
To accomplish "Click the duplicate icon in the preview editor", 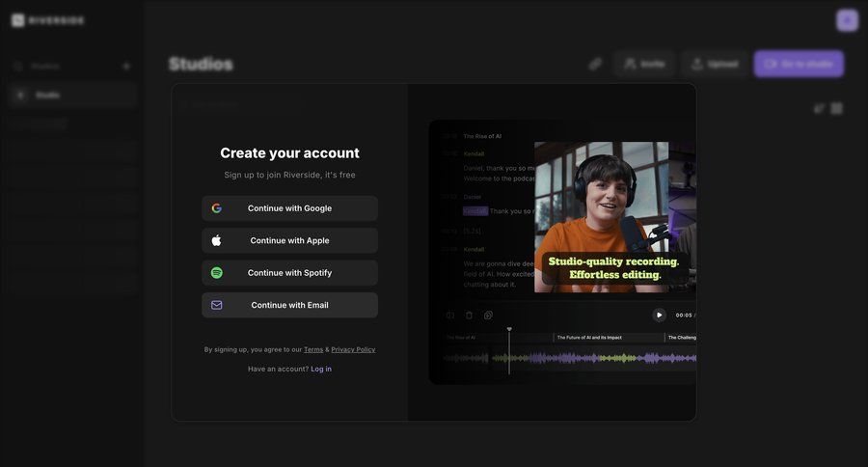I will [x=488, y=316].
